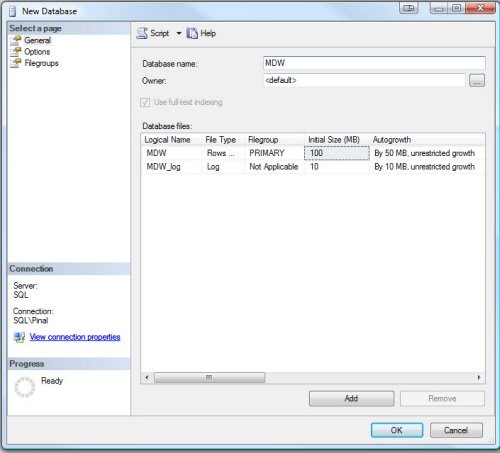Viewport: 500px width, 453px height.
Task: Close the New Database dialog
Action: [480, 8]
